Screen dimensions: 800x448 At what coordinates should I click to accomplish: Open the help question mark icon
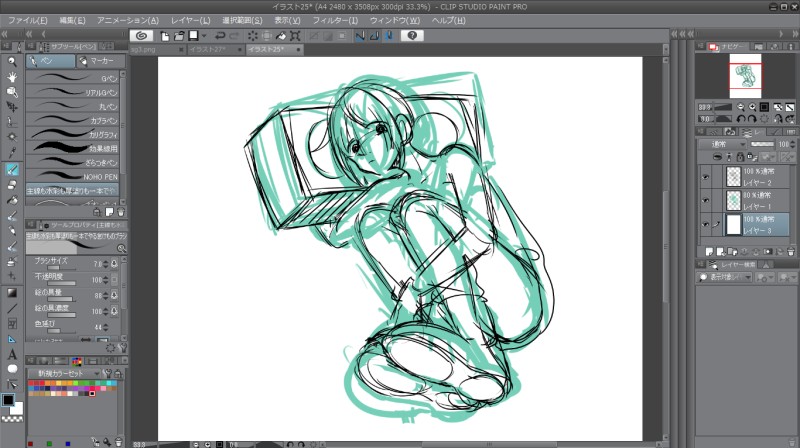pyautogui.click(x=412, y=35)
